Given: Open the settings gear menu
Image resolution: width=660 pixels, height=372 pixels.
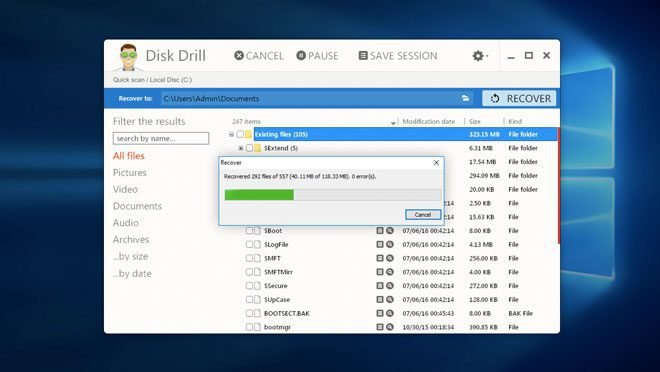Looking at the screenshot, I should point(480,56).
